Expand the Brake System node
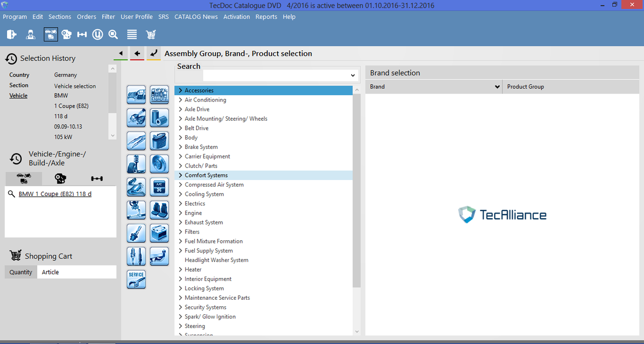The height and width of the screenshot is (344, 644). click(x=180, y=147)
